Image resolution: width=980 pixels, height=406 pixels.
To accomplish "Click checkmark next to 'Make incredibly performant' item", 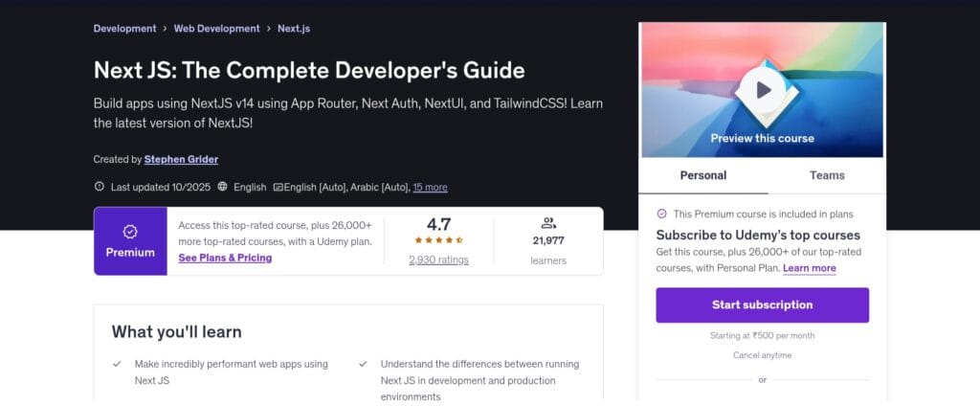I will pos(117,364).
